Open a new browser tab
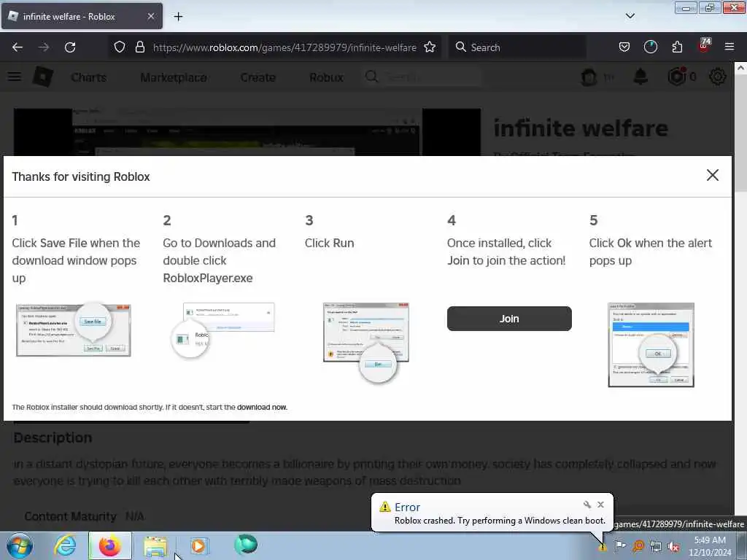The height and width of the screenshot is (560, 747). (178, 17)
